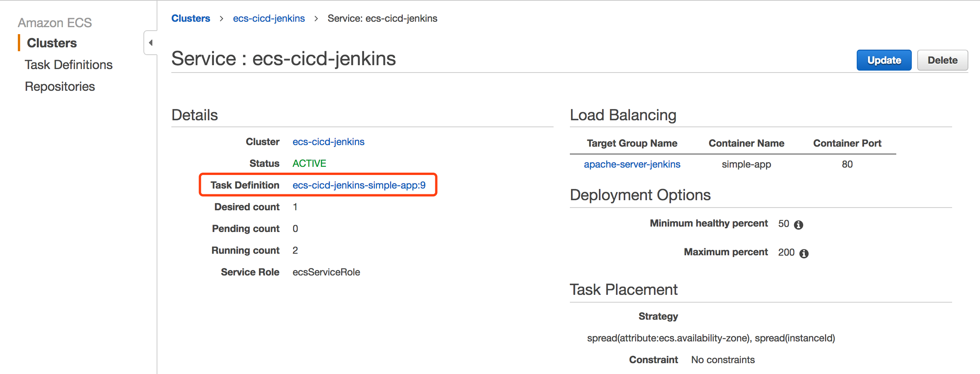The image size is (980, 374).
Task: Go to Repositories in the sidebar
Action: (60, 86)
